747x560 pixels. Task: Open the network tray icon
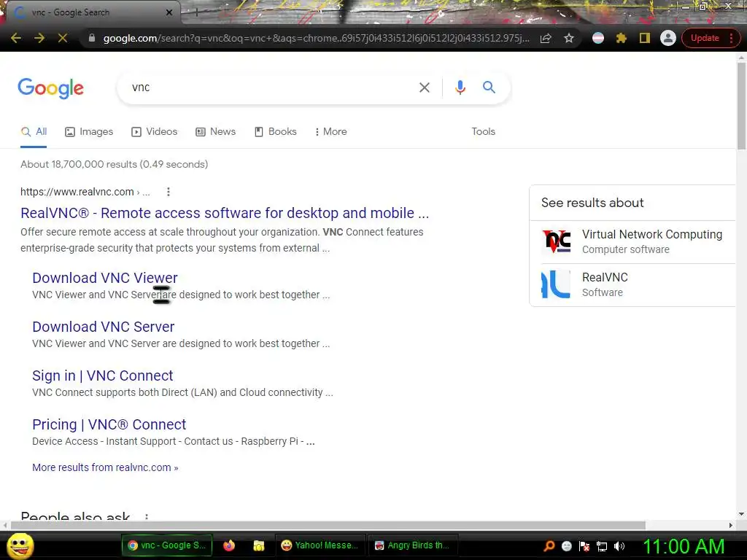click(x=602, y=546)
